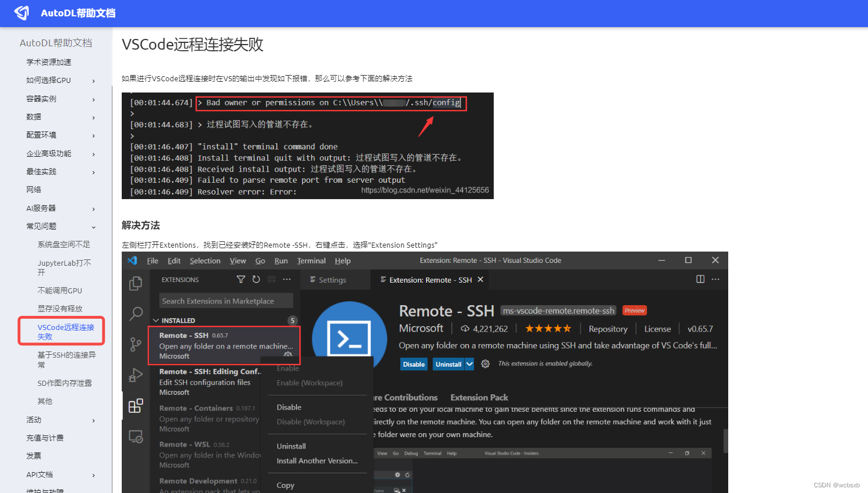This screenshot has width=868, height=493.
Task: Open SD作图内存泄露 sidebar page
Action: click(x=64, y=383)
